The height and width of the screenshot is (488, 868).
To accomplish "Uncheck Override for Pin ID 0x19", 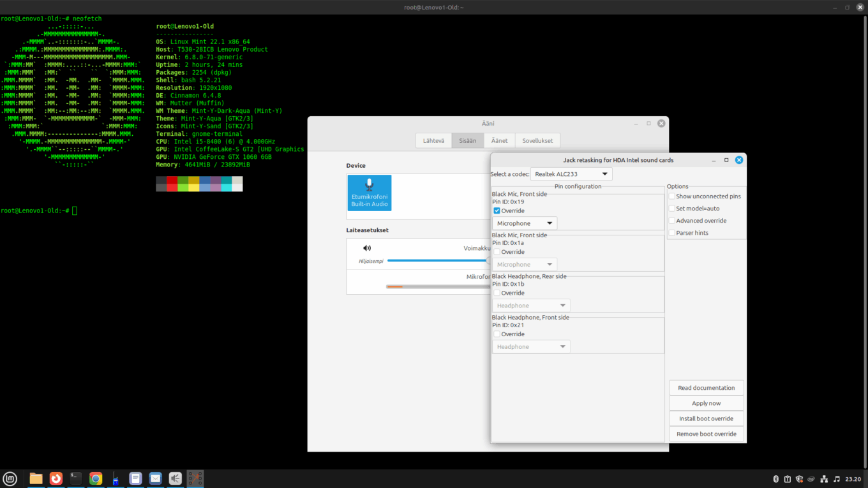I will pos(497,211).
